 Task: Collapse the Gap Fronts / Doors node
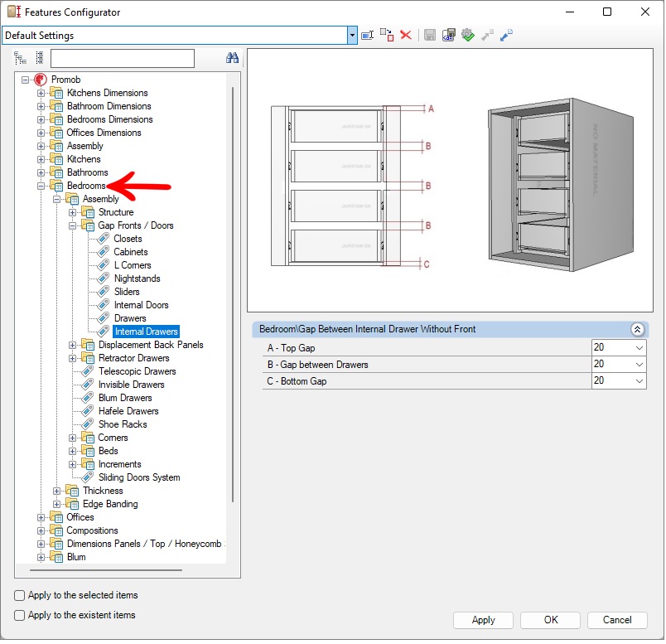72,225
